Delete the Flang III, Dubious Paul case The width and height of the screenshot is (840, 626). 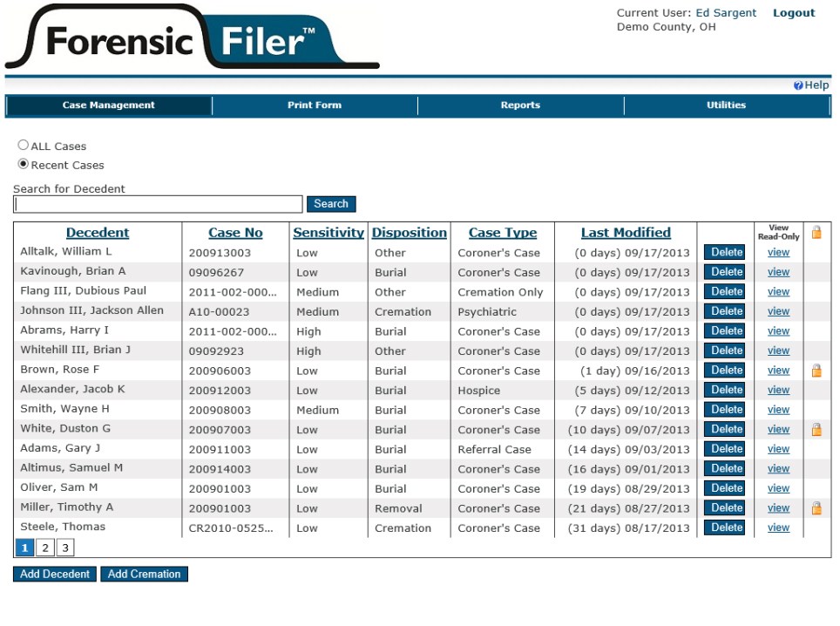pos(725,291)
